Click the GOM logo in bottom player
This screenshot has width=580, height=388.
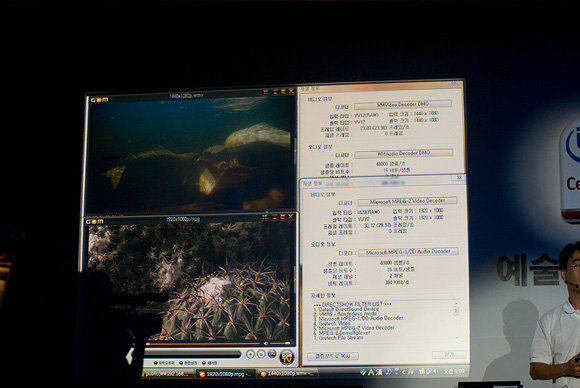click(95, 222)
